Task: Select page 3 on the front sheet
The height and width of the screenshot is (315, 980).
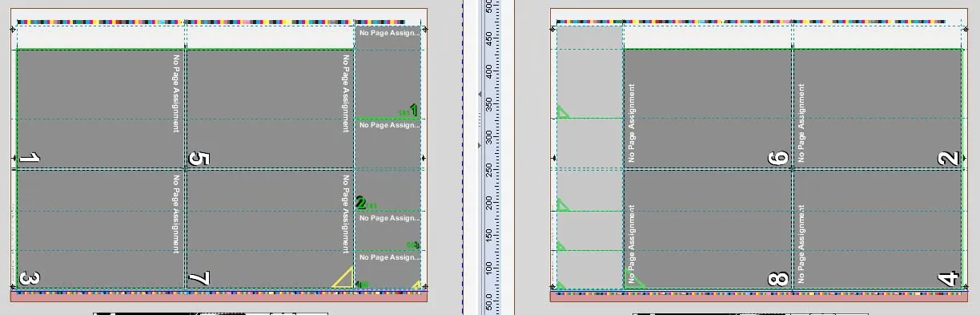Action: pyautogui.click(x=101, y=228)
